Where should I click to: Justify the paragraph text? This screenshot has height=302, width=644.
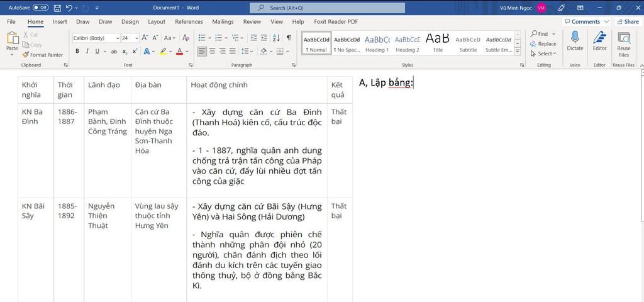233,52
